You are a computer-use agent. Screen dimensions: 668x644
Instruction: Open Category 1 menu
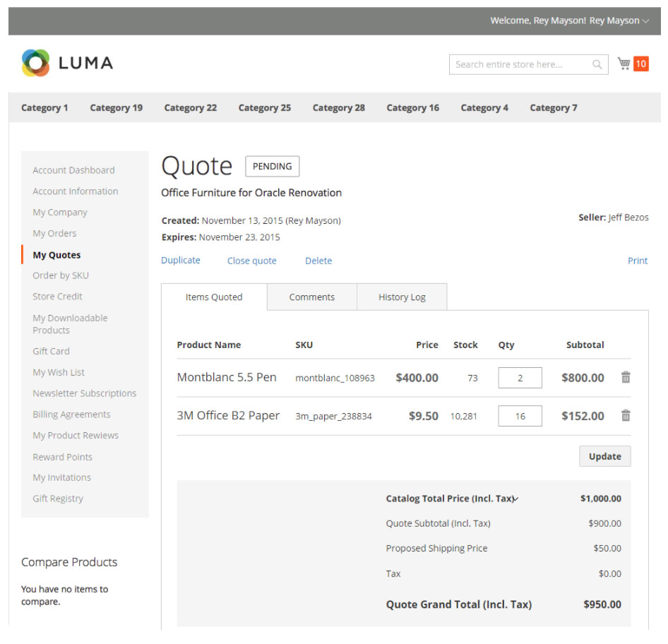pyautogui.click(x=44, y=108)
